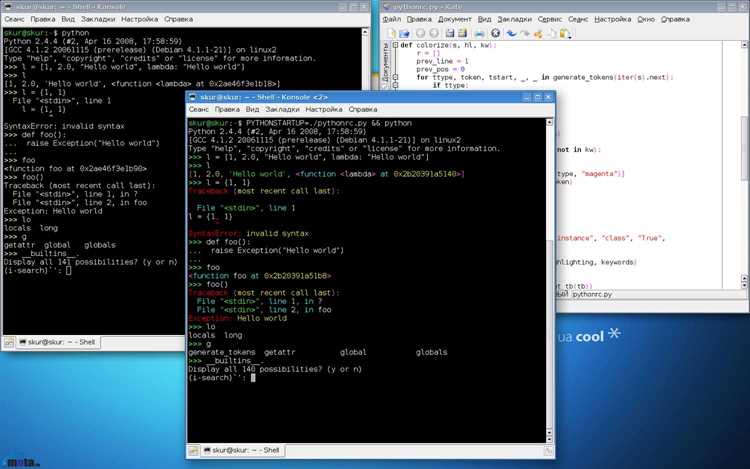This screenshot has height=469, width=750.
Task: Click new session icon in front Konsole tab bar
Action: (x=193, y=450)
